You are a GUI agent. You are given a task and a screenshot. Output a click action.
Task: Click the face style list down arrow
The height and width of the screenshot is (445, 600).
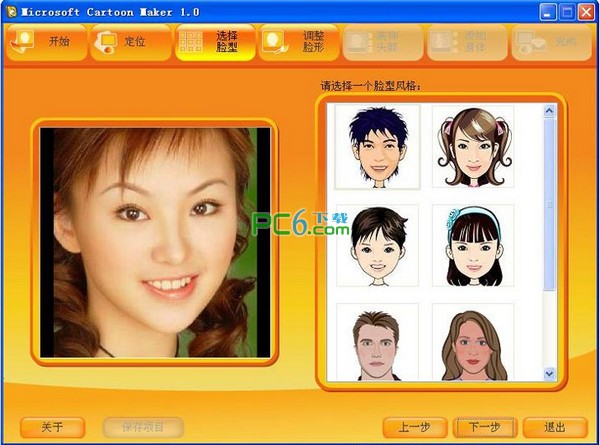point(549,373)
